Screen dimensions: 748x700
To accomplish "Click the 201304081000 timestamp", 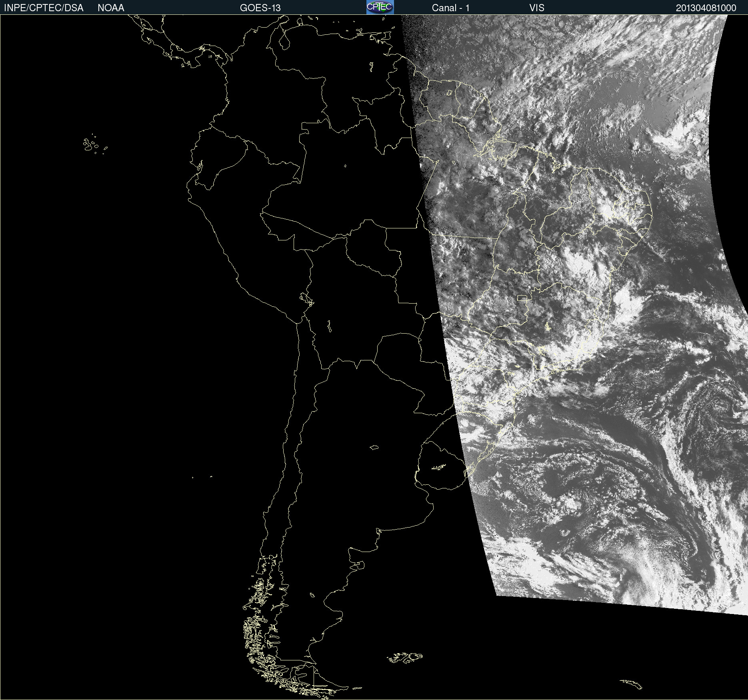I will point(706,8).
